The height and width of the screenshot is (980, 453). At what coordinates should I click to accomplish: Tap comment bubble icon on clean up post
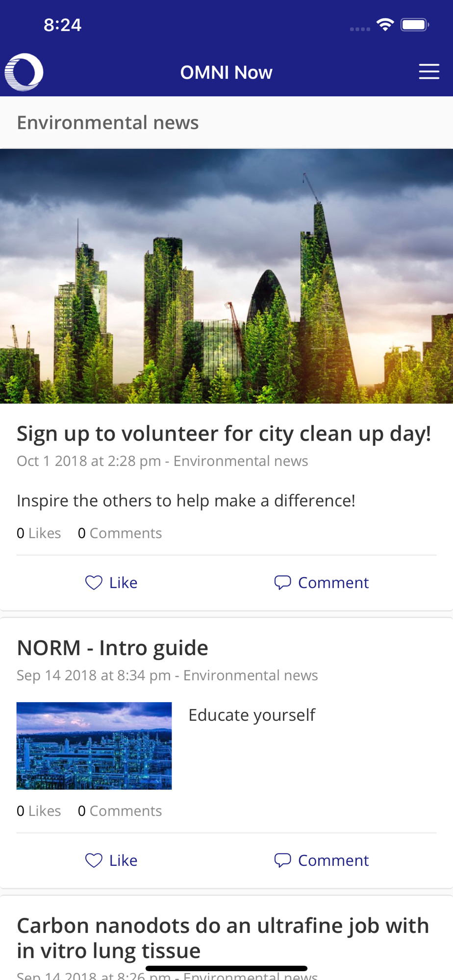(282, 583)
